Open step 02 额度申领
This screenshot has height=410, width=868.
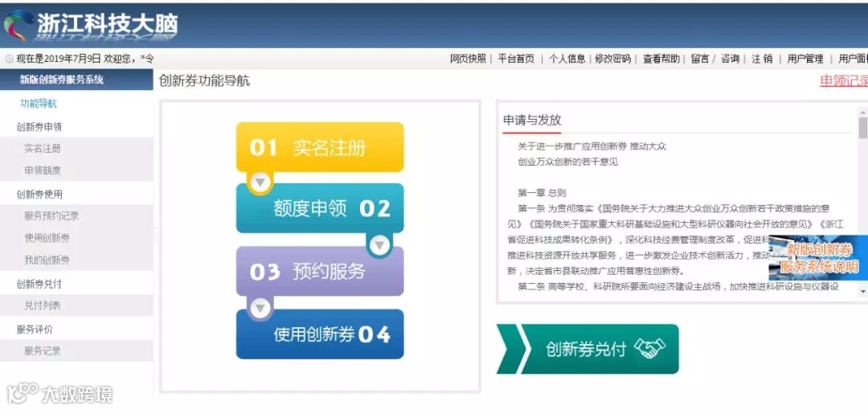[320, 208]
